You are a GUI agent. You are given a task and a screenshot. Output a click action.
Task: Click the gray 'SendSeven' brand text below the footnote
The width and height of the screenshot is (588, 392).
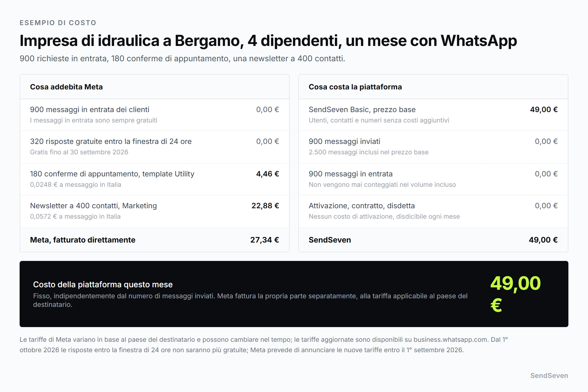pyautogui.click(x=549, y=376)
